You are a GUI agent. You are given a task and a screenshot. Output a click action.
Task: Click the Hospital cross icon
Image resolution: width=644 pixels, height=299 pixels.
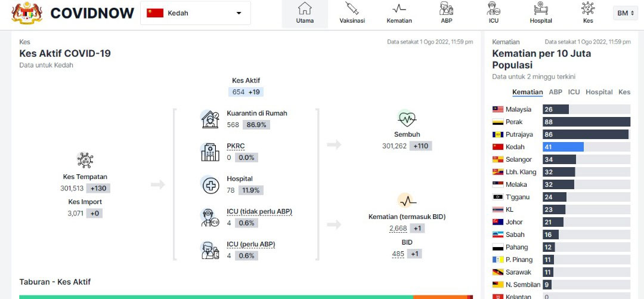(x=210, y=184)
